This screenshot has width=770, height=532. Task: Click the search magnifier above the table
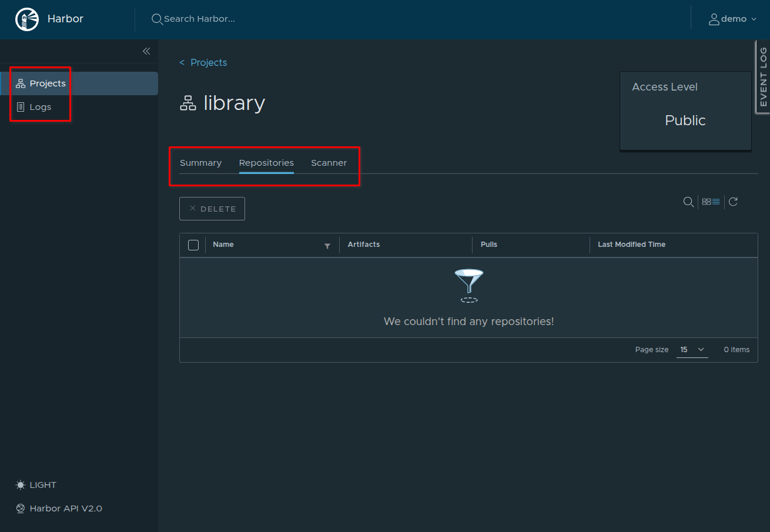coord(688,202)
